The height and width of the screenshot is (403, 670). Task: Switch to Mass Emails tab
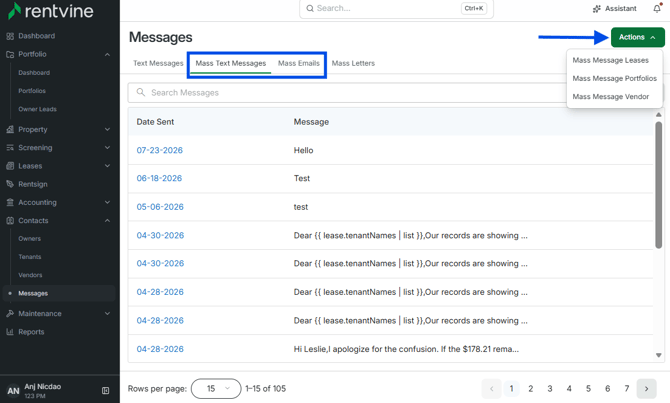pos(299,63)
